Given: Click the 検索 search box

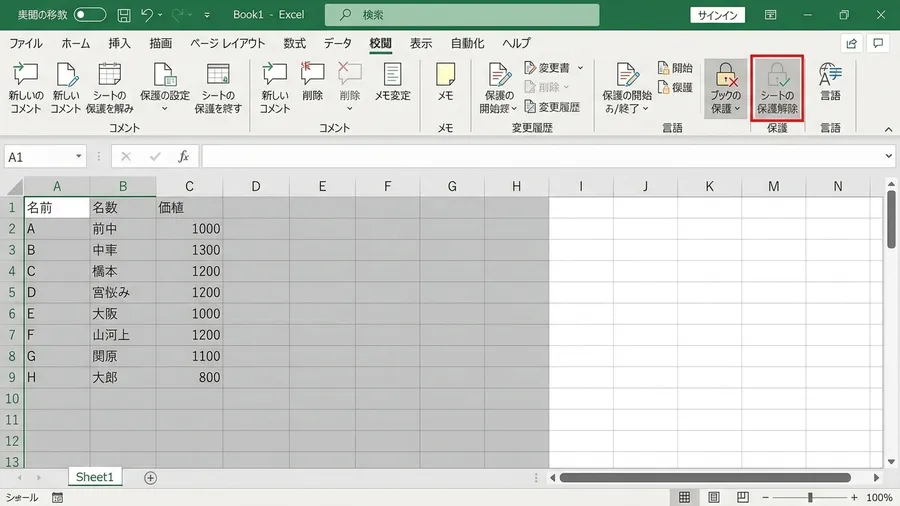Looking at the screenshot, I should click(462, 15).
